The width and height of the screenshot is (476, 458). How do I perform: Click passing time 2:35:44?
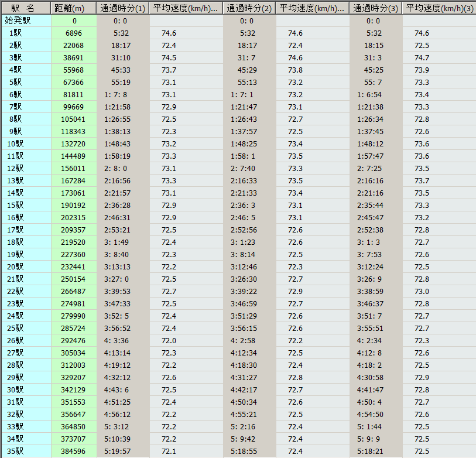(371, 206)
